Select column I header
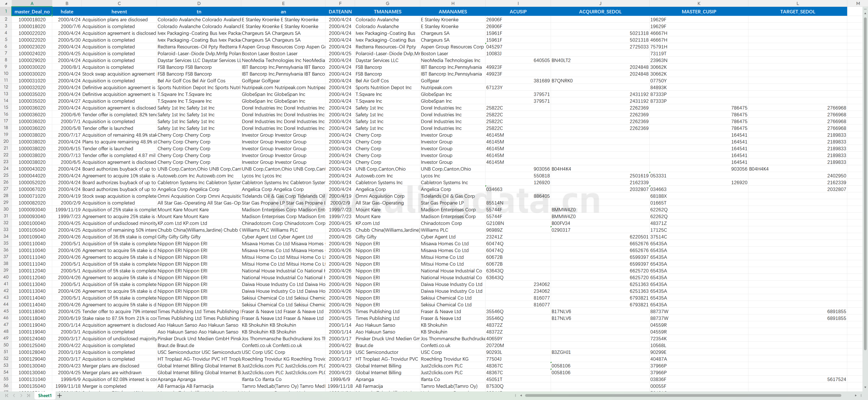 click(x=518, y=3)
